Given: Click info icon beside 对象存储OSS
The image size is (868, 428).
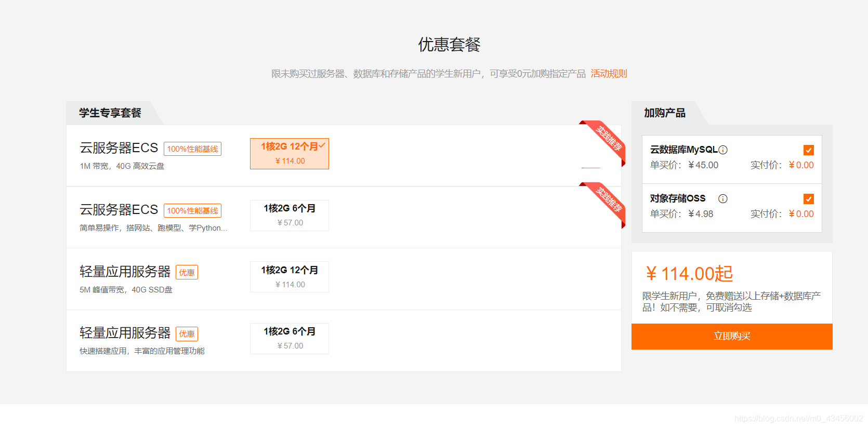Looking at the screenshot, I should (x=723, y=198).
